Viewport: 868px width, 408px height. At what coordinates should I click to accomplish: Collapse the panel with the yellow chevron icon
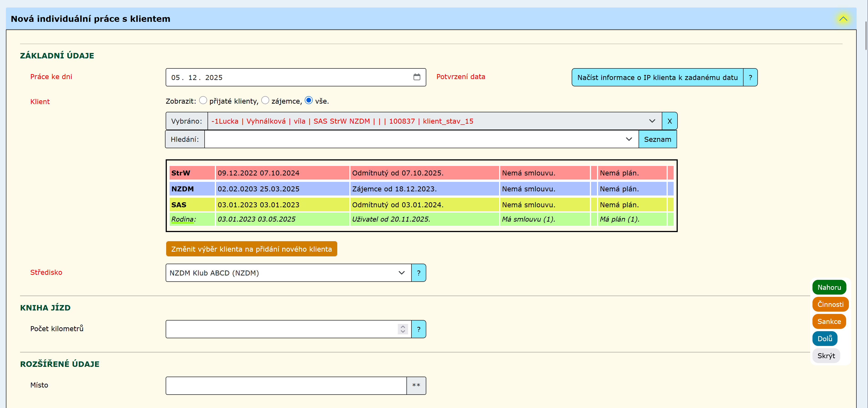pyautogui.click(x=843, y=19)
